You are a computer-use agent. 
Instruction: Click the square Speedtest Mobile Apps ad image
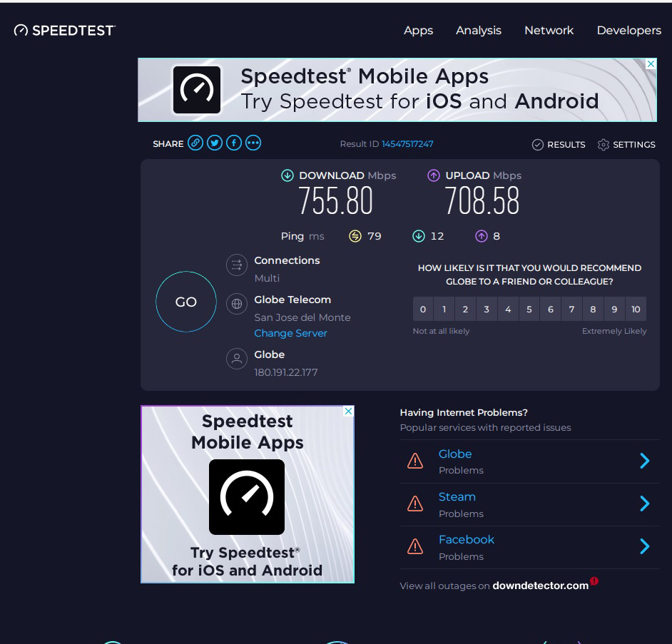[248, 494]
